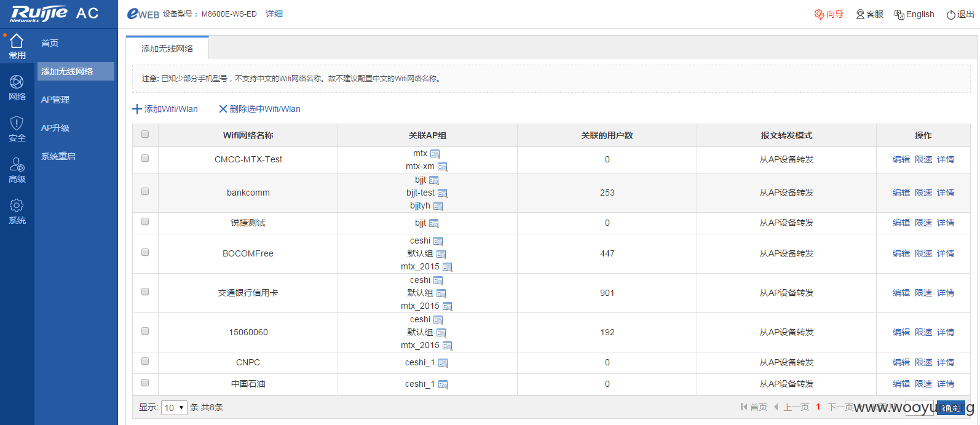Check the 15060060 row checkbox
980x425 pixels.
coord(145,331)
